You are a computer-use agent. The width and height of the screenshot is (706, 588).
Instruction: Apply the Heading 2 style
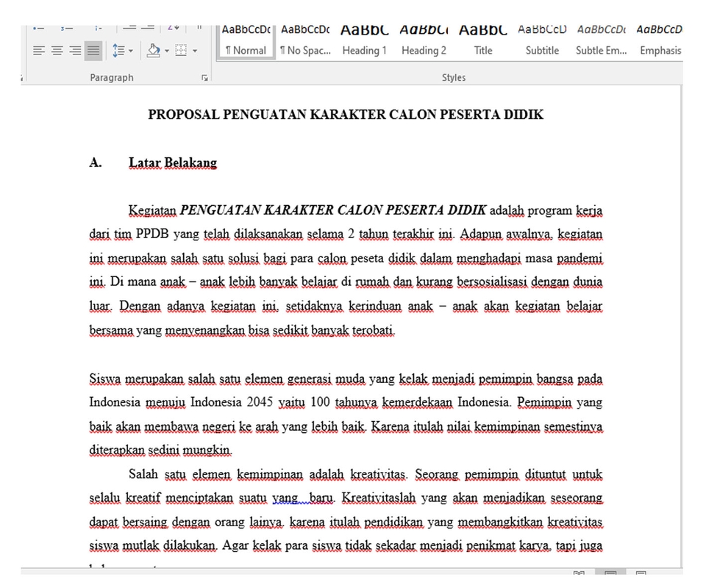[424, 42]
